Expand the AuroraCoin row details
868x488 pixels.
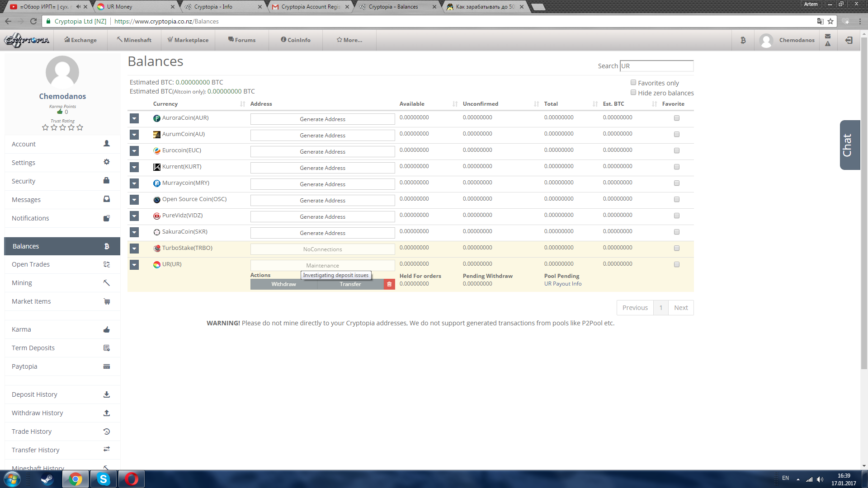[134, 118]
